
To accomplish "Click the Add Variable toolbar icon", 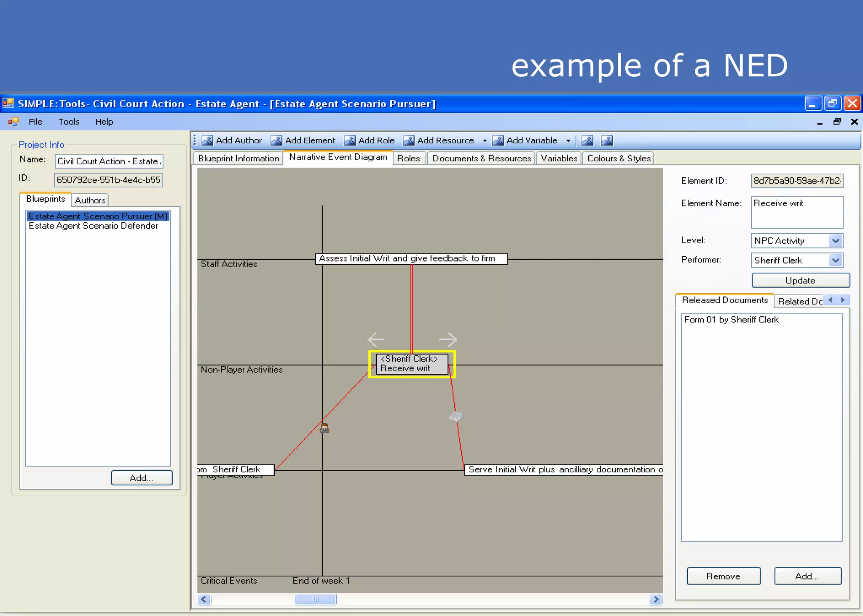I will (x=498, y=141).
